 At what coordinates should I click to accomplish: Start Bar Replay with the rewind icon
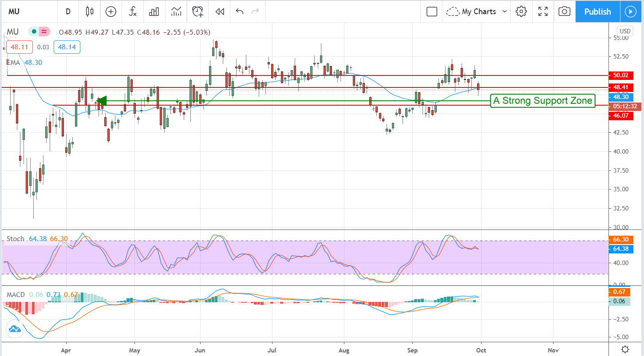[x=219, y=12]
